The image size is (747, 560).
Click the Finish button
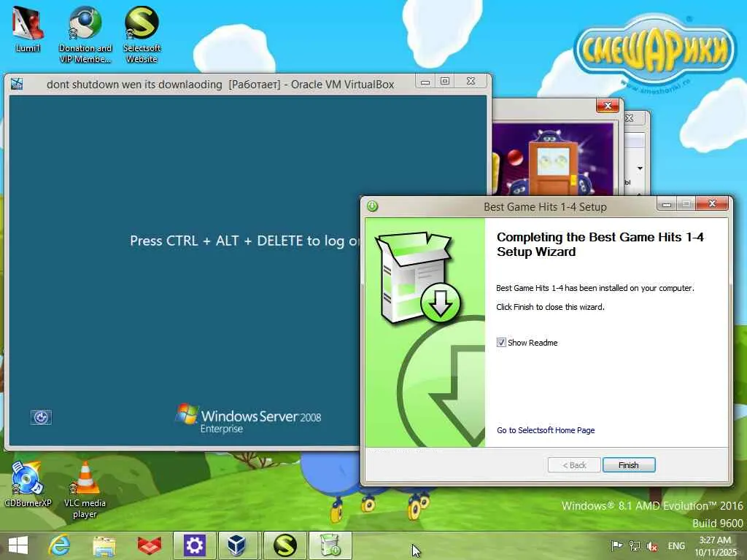coord(629,464)
